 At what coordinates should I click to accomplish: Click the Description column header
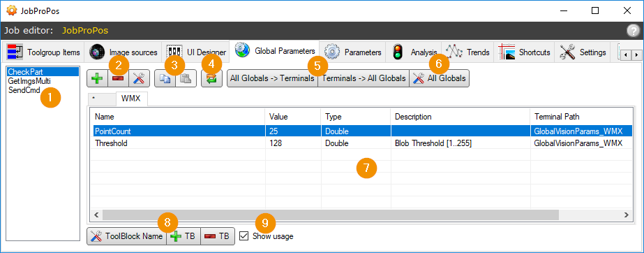pos(460,117)
